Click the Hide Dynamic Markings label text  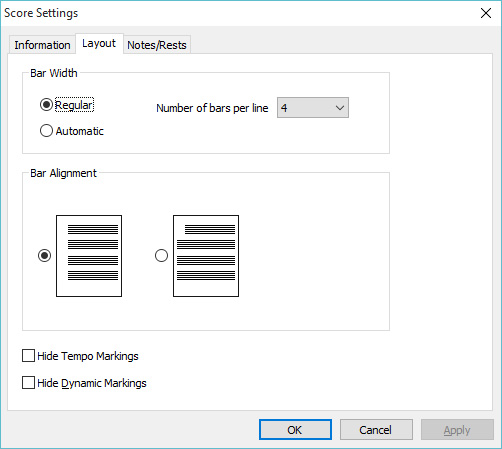click(92, 383)
